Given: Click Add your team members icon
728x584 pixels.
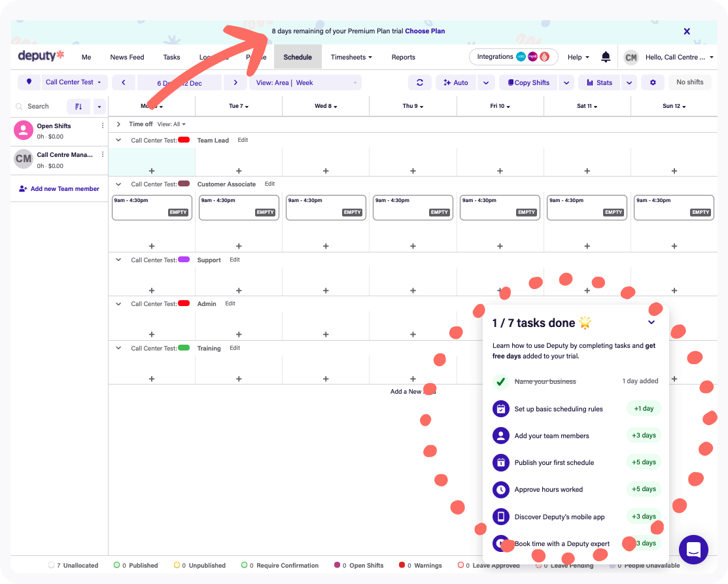Looking at the screenshot, I should click(500, 436).
